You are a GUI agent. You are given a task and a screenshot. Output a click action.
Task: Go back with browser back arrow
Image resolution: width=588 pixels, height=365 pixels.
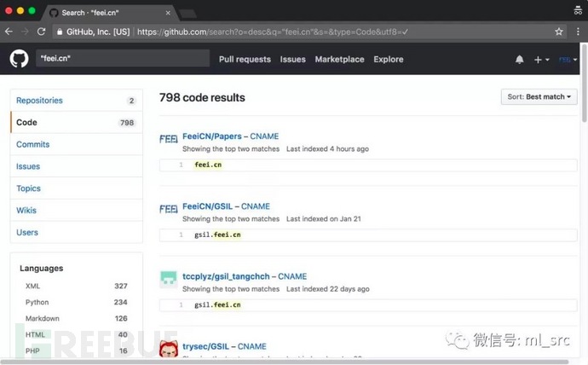pyautogui.click(x=9, y=32)
